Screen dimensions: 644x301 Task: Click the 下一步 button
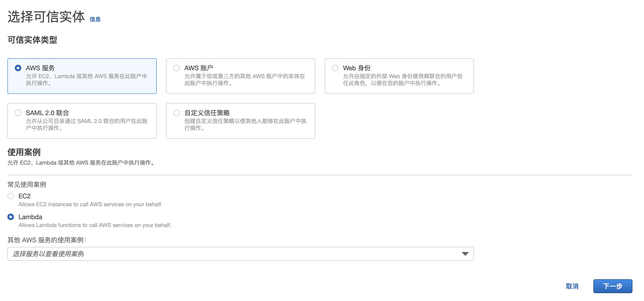(x=613, y=286)
